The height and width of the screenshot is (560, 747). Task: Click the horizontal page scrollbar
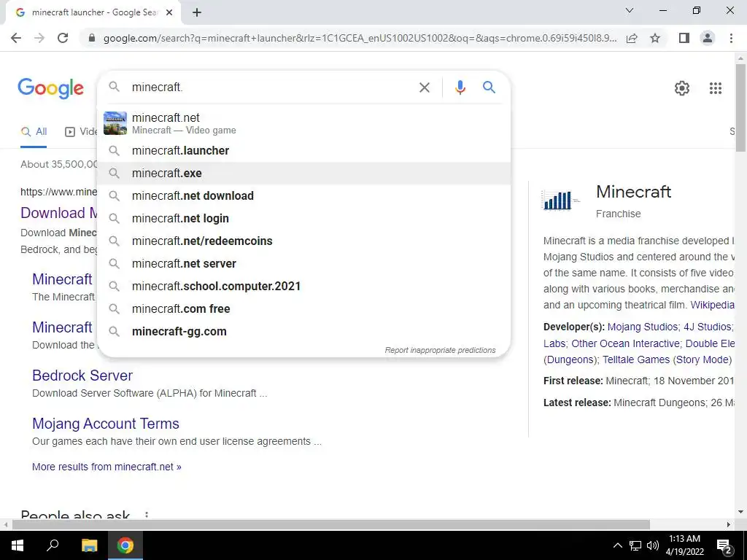click(330, 524)
